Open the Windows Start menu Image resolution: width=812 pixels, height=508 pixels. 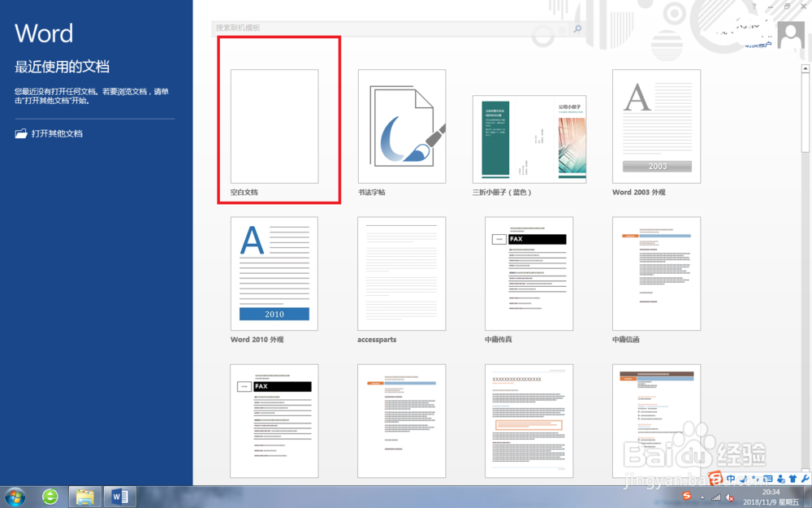point(15,496)
